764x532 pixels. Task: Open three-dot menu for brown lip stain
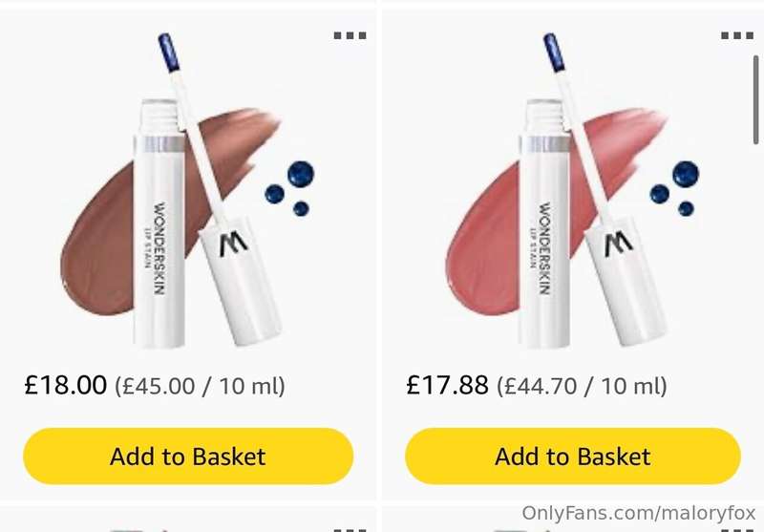(x=350, y=35)
